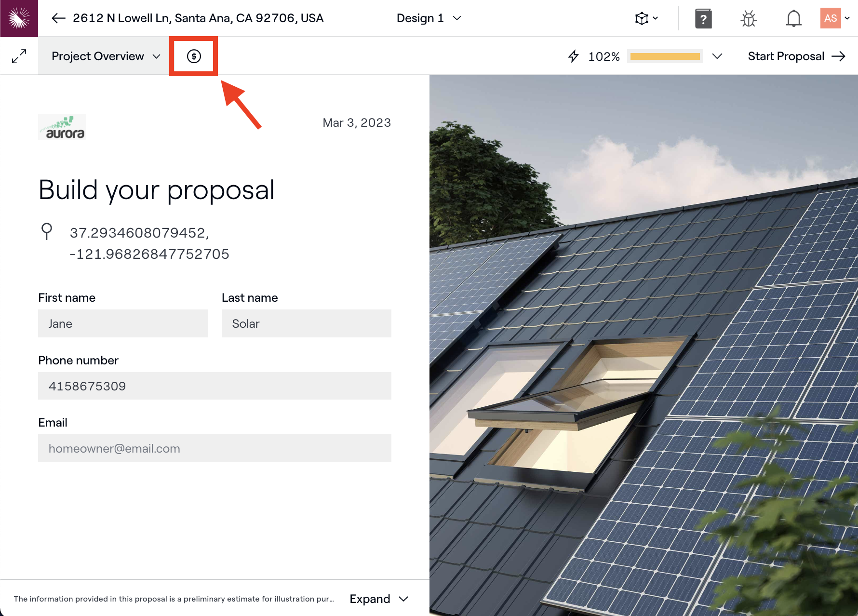Click the lightning bolt offset icon
858x616 pixels.
573,56
